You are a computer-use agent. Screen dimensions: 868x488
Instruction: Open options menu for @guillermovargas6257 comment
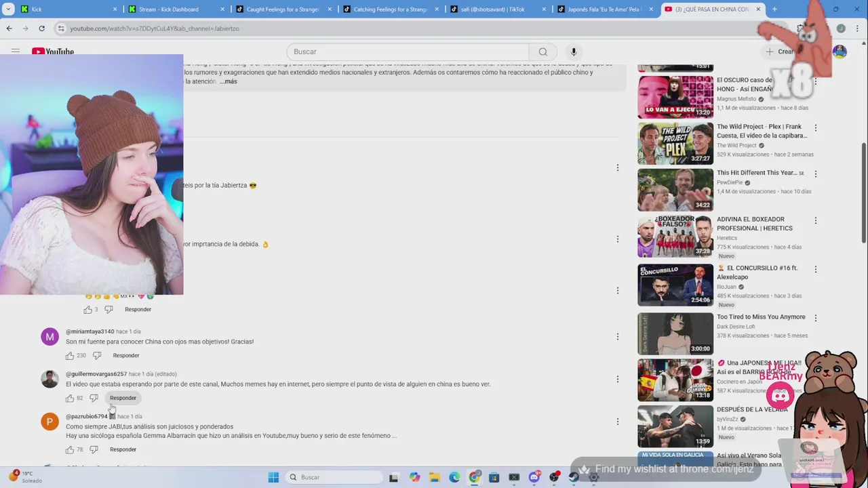(617, 380)
